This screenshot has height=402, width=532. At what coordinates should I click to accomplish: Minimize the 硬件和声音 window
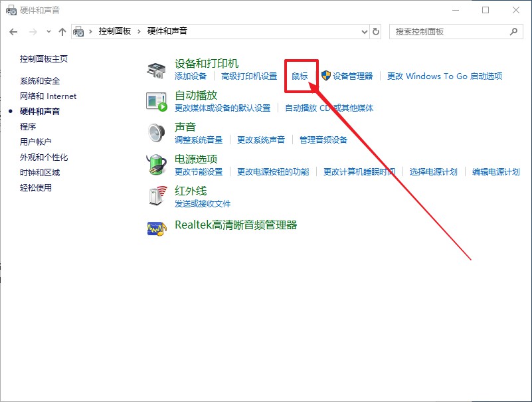click(456, 10)
